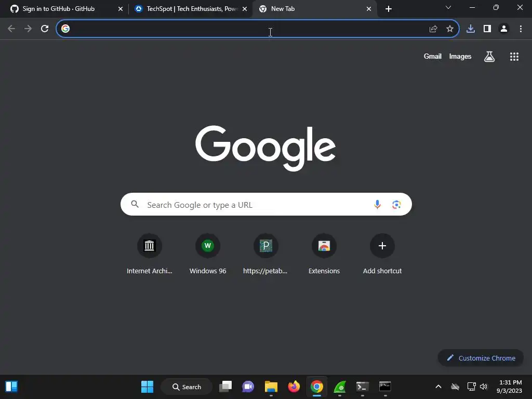Open the Windows widgets icon
Viewport: 532px width, 399px height.
(x=11, y=387)
